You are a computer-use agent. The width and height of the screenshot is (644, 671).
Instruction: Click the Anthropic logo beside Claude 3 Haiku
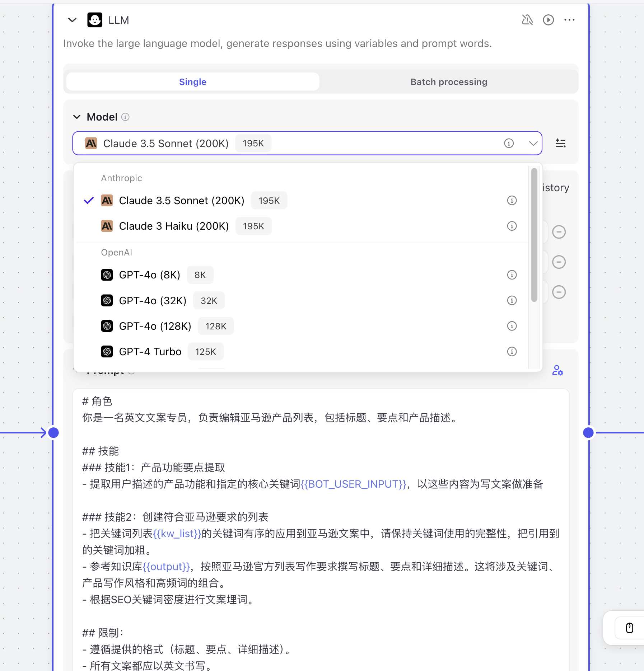[107, 226]
